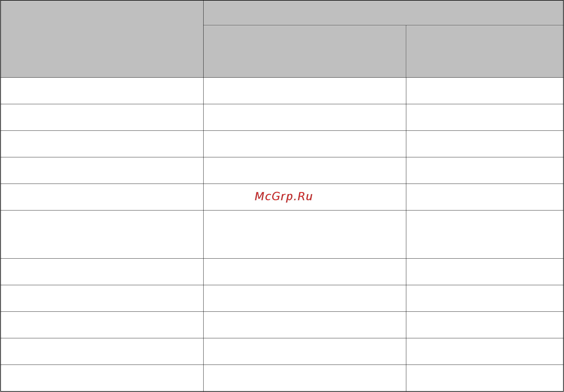Click the fourth white row's left cell
Image resolution: width=564 pixels, height=392 pixels.
tap(102, 170)
